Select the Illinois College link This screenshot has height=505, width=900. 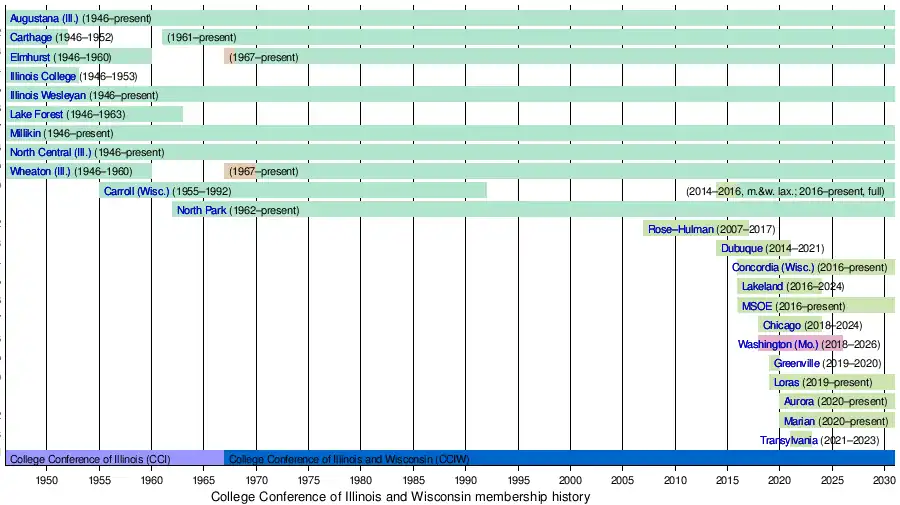42,76
